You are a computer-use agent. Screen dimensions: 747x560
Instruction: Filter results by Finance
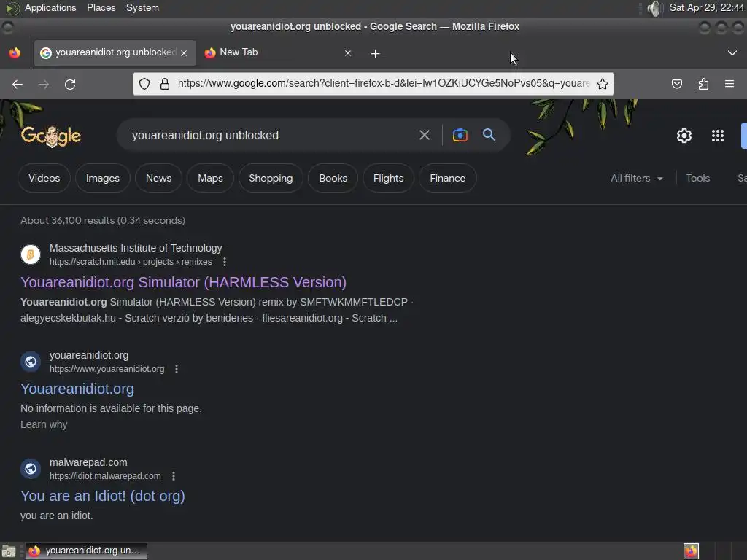click(447, 178)
